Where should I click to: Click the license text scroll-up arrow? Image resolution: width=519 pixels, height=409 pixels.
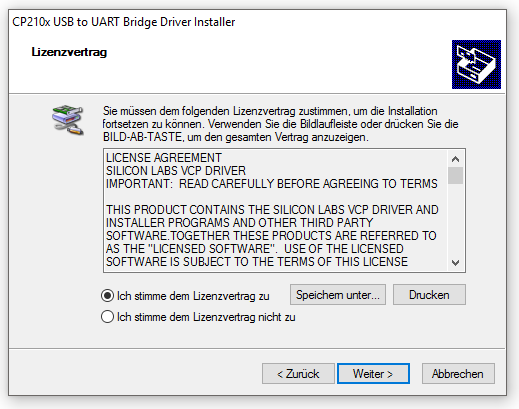[455, 159]
